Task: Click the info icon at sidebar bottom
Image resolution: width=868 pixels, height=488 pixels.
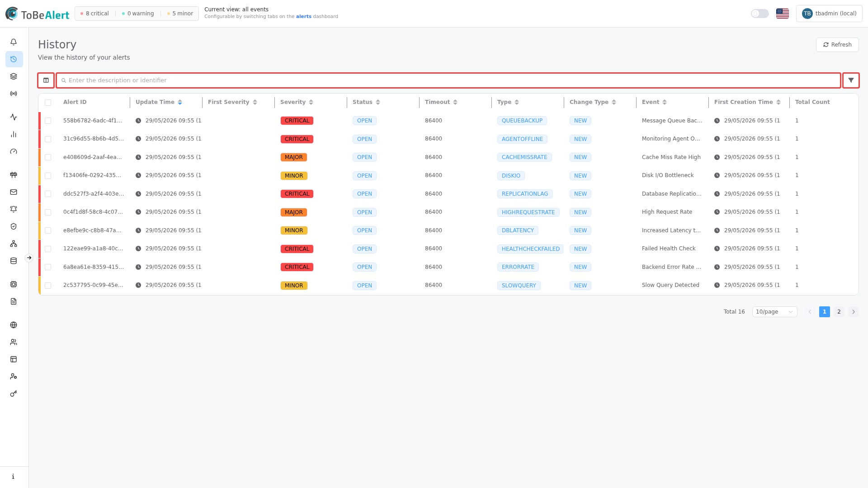Action: [14, 476]
